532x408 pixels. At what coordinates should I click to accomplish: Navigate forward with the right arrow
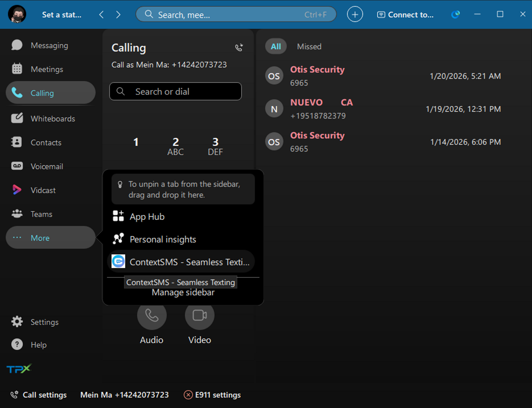click(118, 15)
